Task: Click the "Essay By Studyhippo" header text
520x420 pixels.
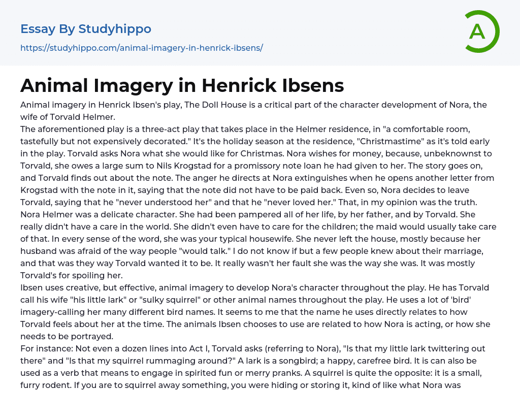Action: point(86,29)
